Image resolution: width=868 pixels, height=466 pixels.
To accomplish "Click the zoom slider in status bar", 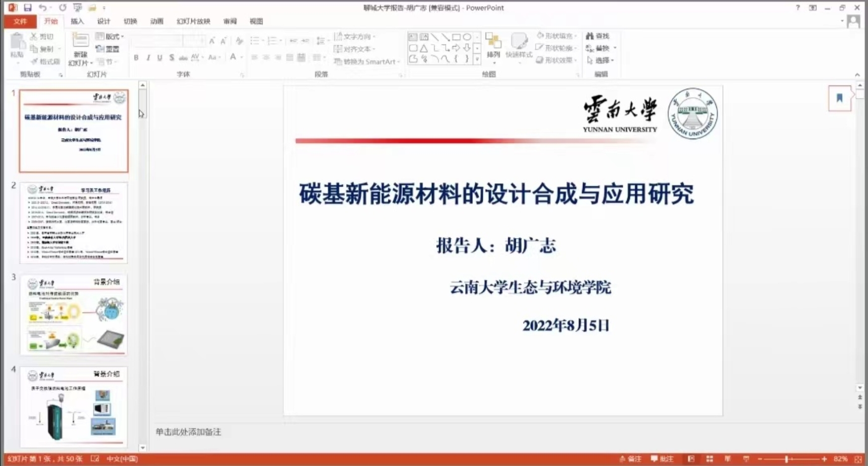I will 786,459.
